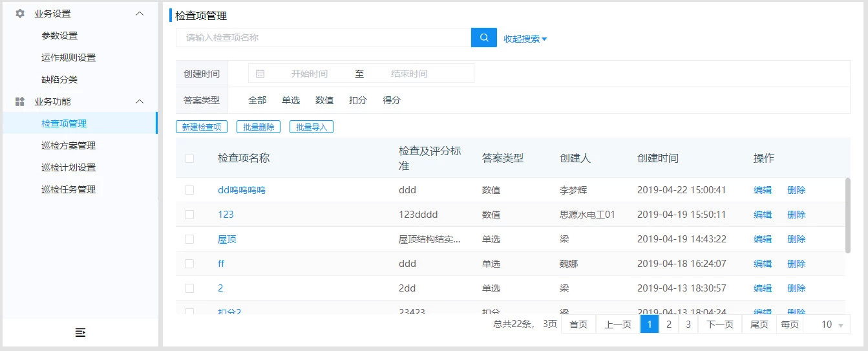Viewport: 868px width, 351px height.
Task: Click the calendar icon in date range
Action: 260,74
